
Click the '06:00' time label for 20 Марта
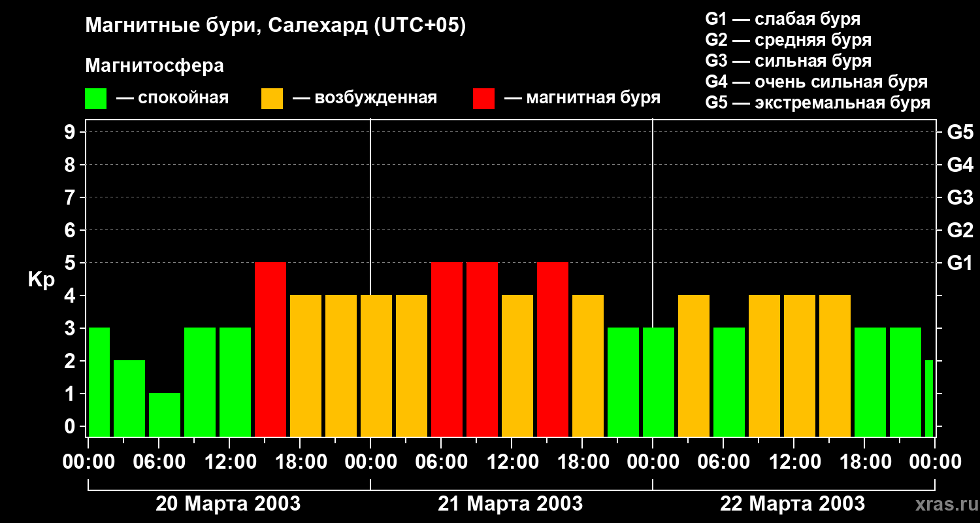(x=161, y=462)
